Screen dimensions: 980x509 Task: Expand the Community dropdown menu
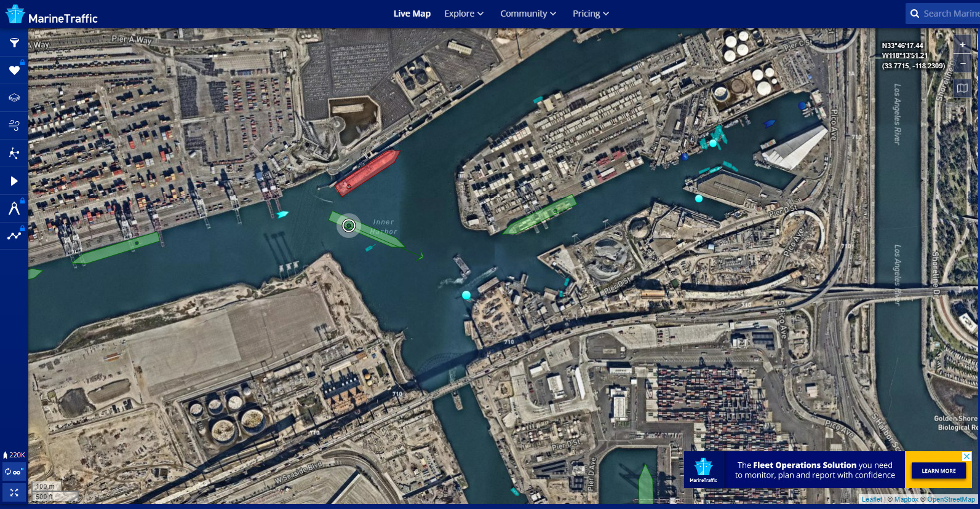click(528, 14)
